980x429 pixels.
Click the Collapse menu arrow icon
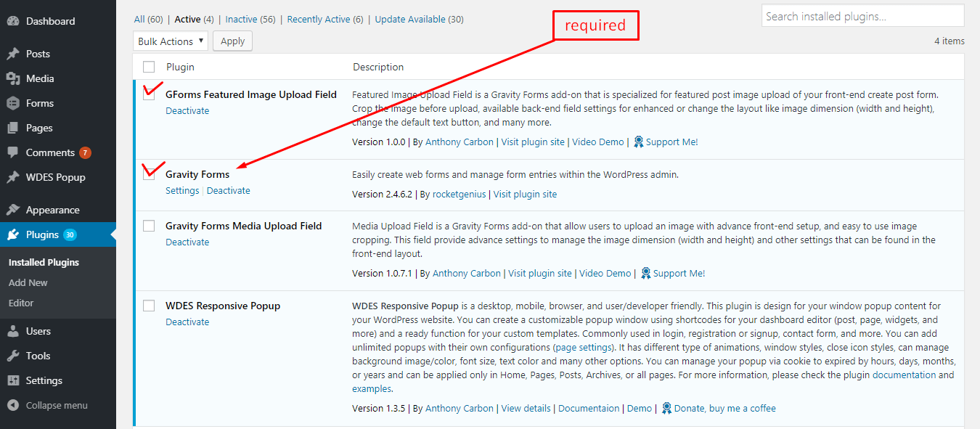[x=13, y=405]
